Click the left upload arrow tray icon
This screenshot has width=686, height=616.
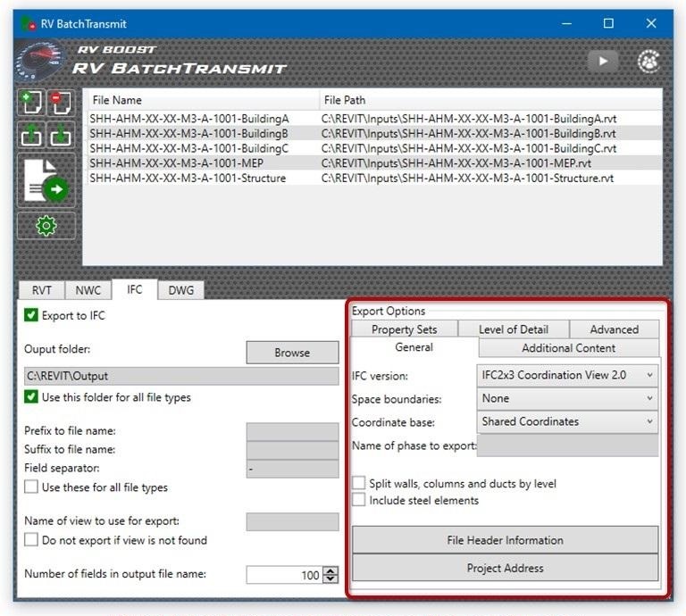pyautogui.click(x=31, y=134)
